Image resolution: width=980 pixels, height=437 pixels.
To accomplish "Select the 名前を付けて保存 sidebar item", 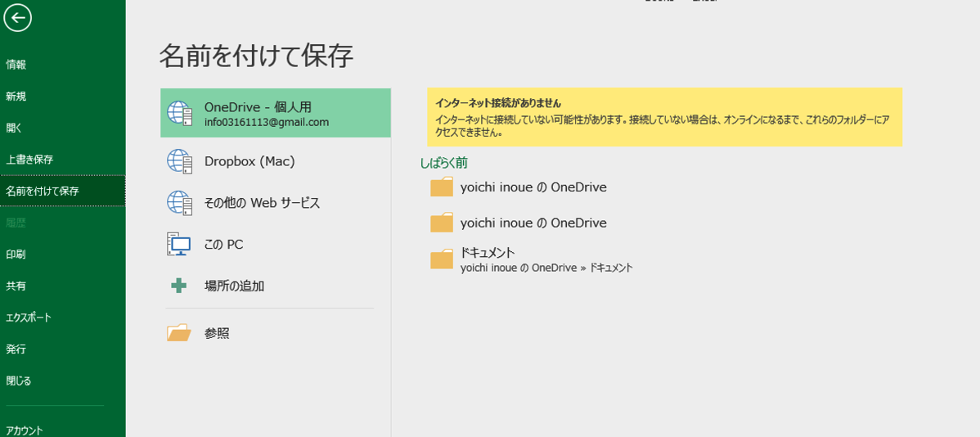I will pos(43,191).
